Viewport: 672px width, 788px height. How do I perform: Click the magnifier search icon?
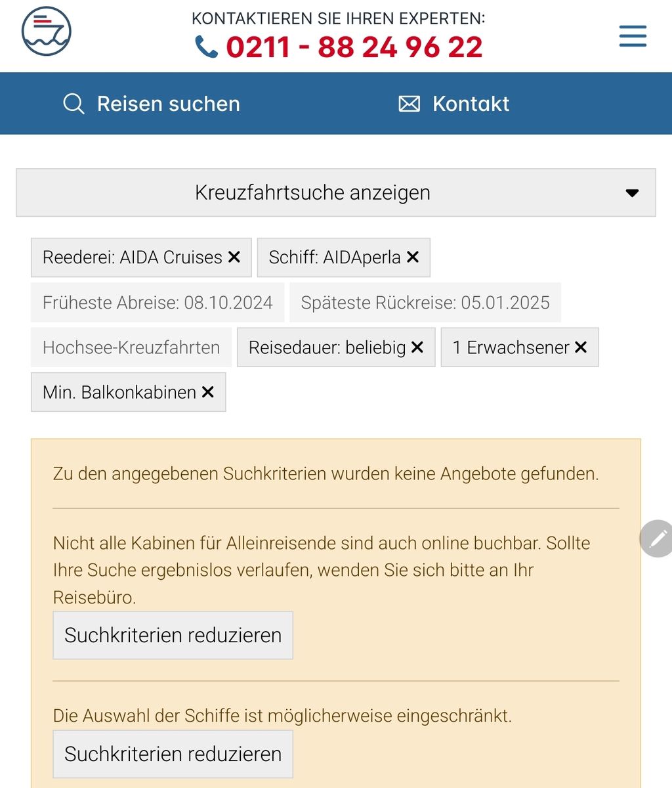pos(73,104)
